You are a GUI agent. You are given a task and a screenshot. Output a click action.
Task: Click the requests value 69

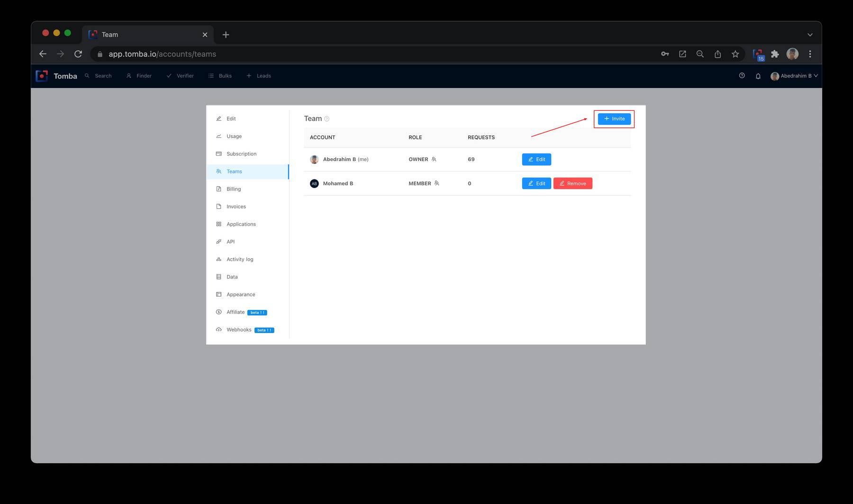[x=471, y=160]
